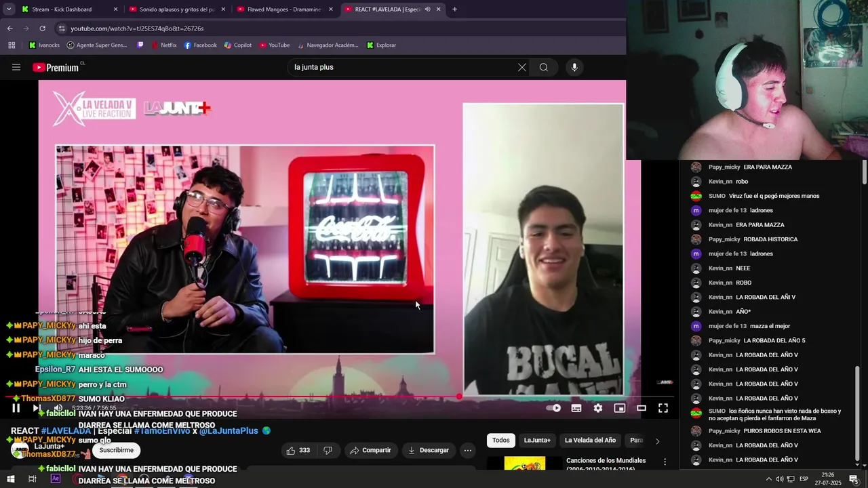The width and height of the screenshot is (868, 488).
Task: Go to YouTube Premium home logo
Action: [x=56, y=67]
